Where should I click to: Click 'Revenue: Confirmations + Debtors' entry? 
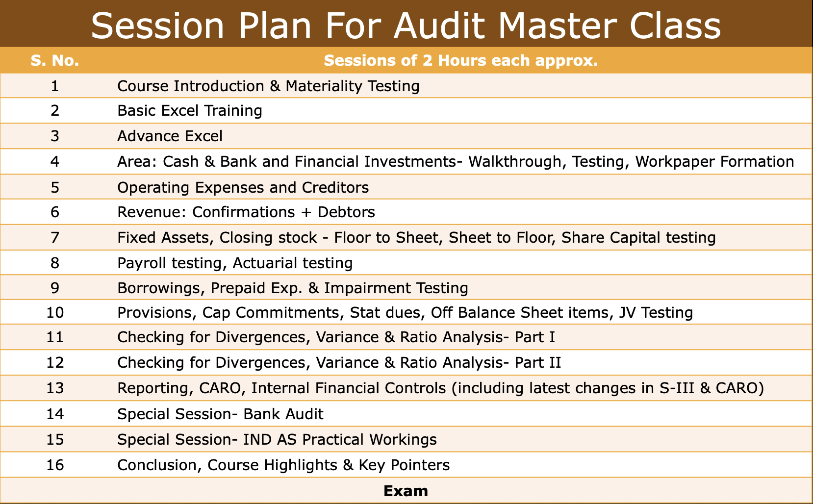(x=246, y=212)
